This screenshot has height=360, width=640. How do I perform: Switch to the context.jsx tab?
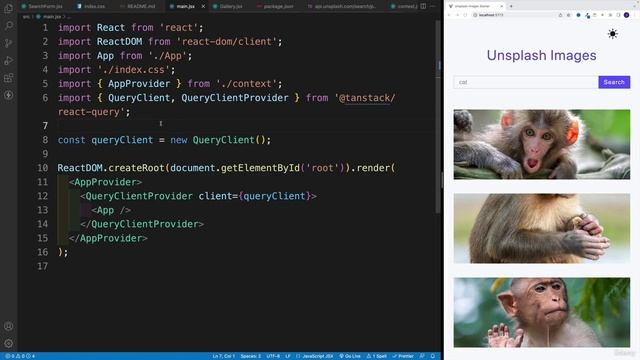[x=403, y=6]
